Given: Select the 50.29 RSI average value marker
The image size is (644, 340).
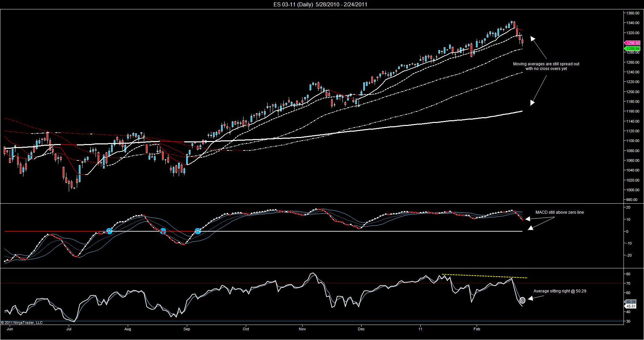Looking at the screenshot, I should click(631, 302).
